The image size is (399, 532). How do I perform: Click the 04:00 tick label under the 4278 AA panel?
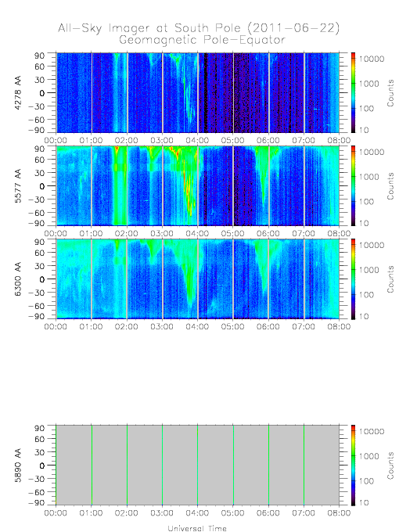197,140
